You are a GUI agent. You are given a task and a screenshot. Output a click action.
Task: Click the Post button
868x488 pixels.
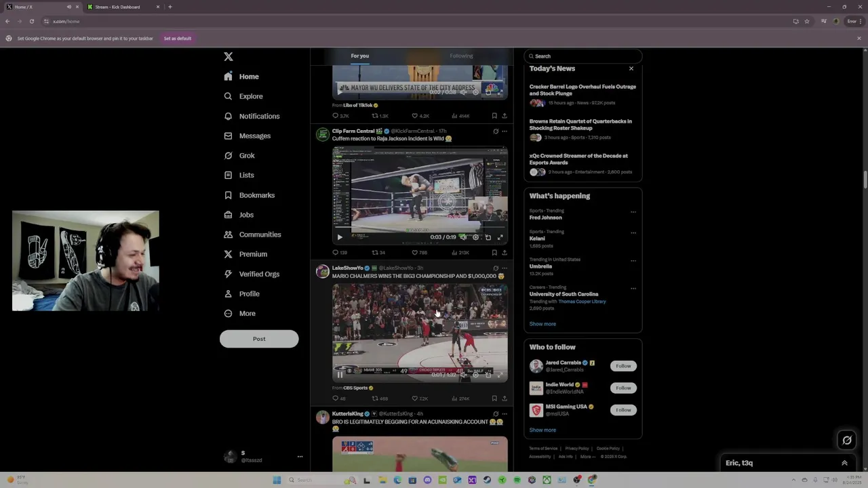coord(259,339)
